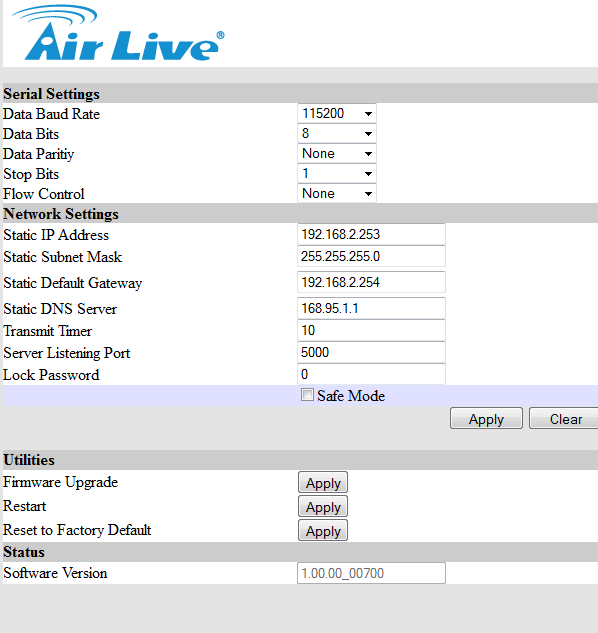Open the Data Parity dropdown
The image size is (598, 633).
[x=337, y=153]
